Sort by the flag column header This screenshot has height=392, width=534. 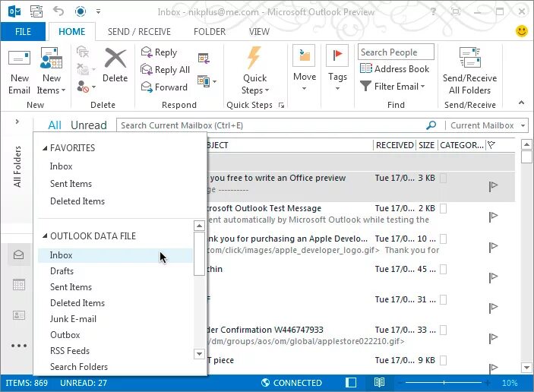tap(491, 145)
